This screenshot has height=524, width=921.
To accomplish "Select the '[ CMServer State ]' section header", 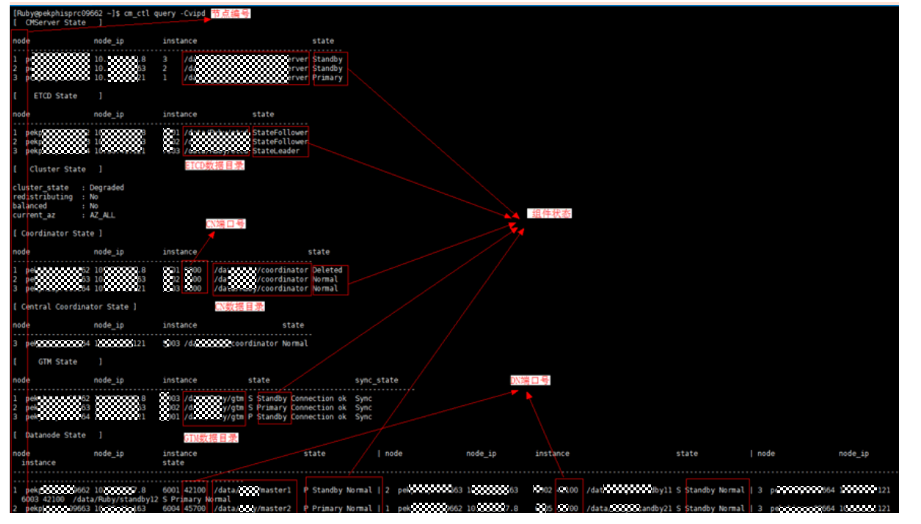I will [58, 22].
